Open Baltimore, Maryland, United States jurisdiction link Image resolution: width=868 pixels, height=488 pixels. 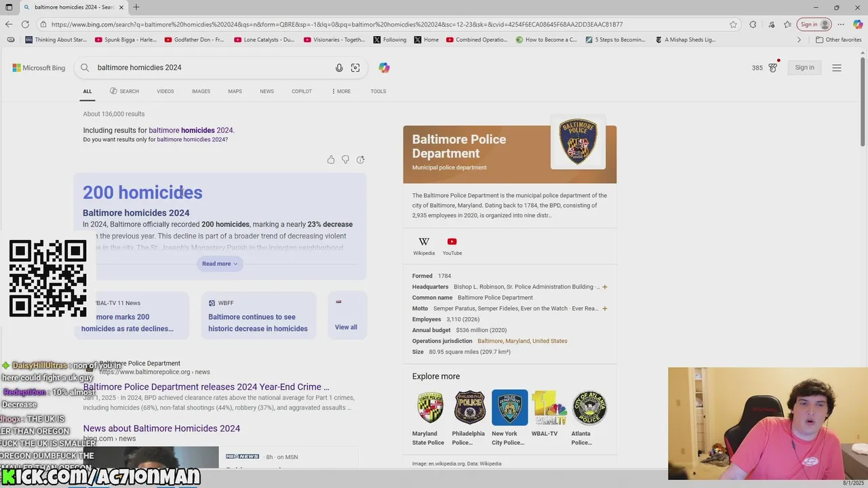(522, 341)
